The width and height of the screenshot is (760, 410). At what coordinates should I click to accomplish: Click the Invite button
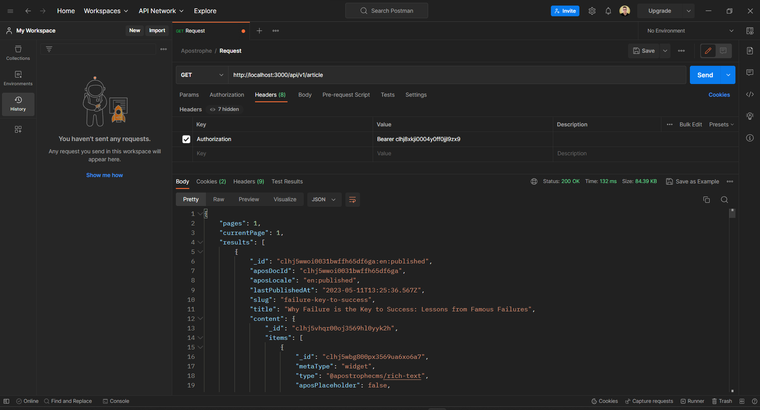[565, 11]
